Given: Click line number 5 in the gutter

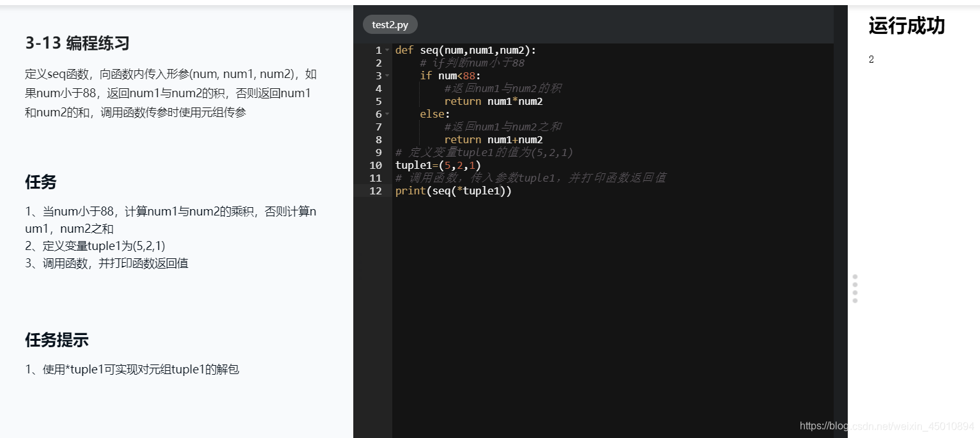Looking at the screenshot, I should coord(378,101).
